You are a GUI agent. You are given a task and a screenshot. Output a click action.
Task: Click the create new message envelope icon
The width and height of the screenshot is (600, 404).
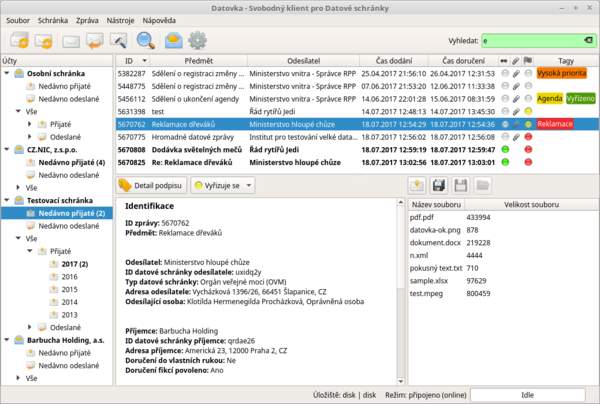coord(70,41)
